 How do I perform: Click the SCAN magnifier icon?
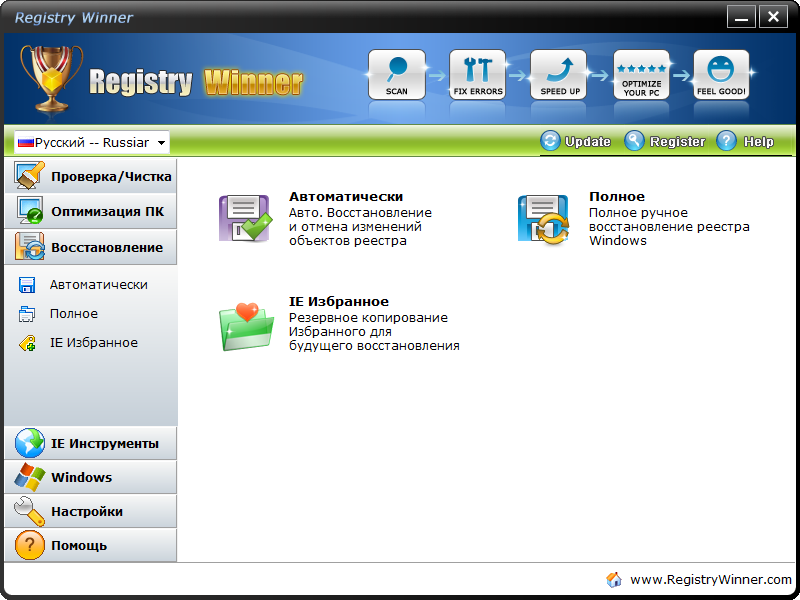(x=396, y=74)
